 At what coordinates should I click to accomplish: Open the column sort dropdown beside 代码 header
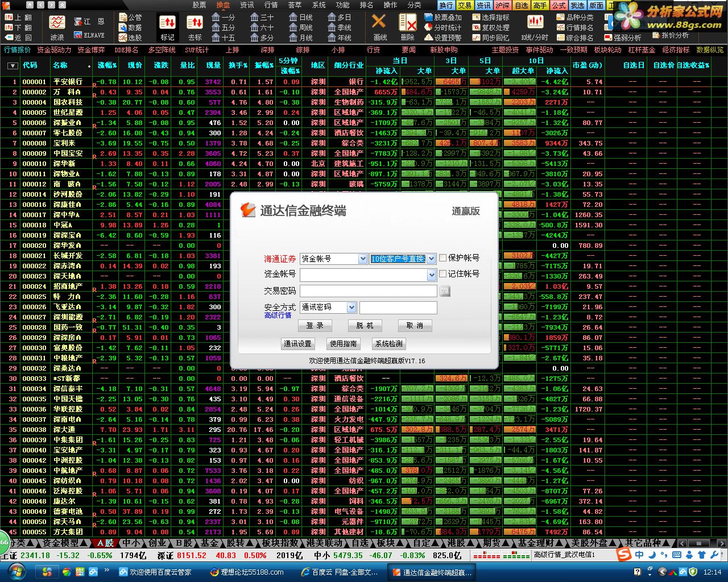click(12, 66)
